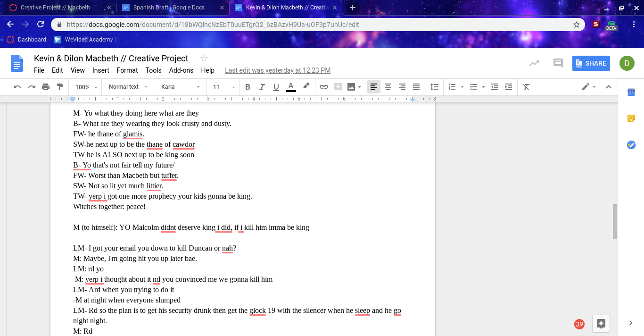Screen dimensions: 644x336
Task: Click the highlight color marker
Action: coord(306,86)
